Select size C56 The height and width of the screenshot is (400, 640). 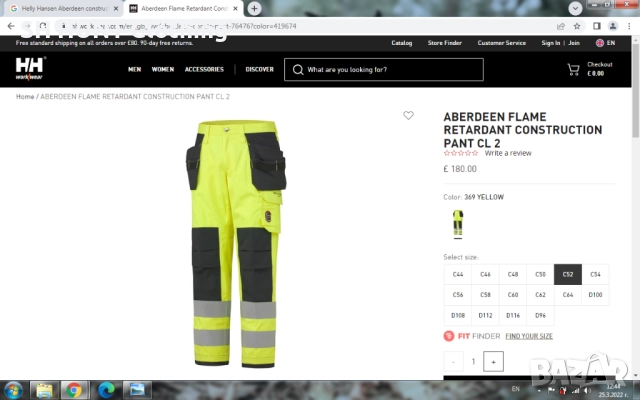pyautogui.click(x=458, y=295)
